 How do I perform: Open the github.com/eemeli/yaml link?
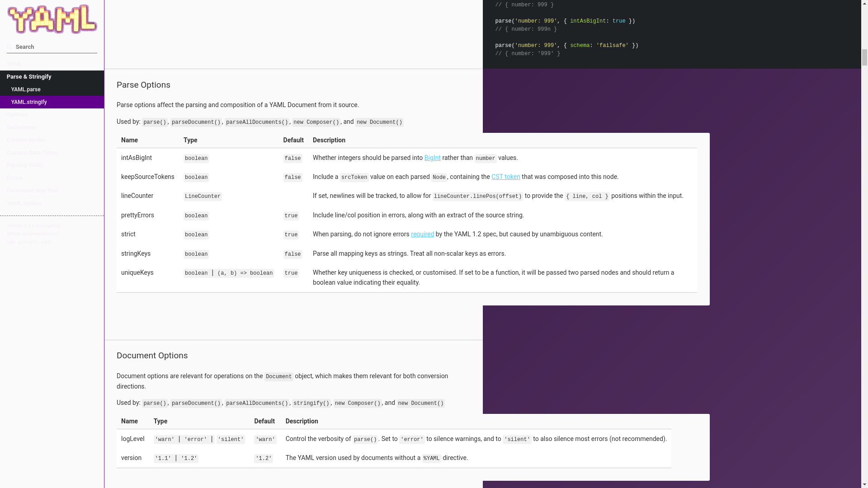click(x=33, y=234)
